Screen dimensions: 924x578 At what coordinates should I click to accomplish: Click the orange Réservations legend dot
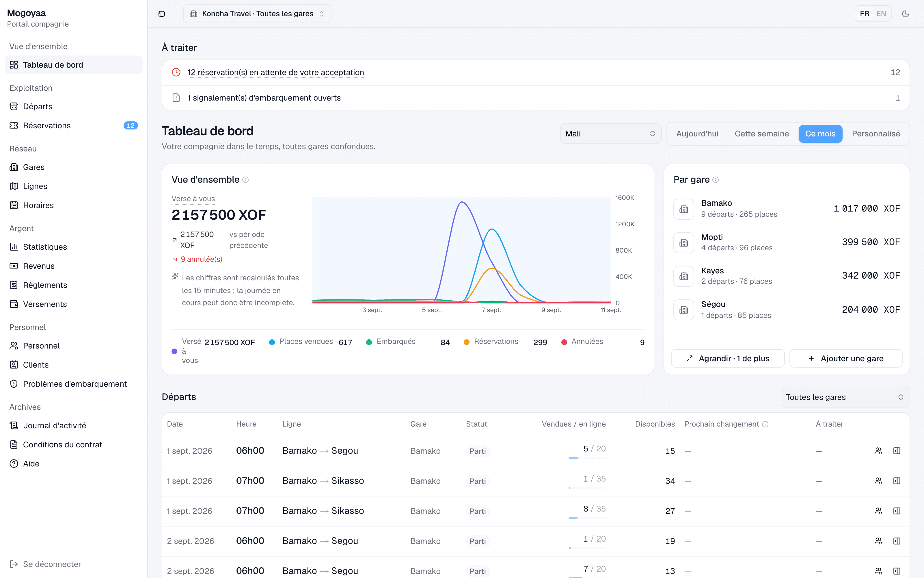pyautogui.click(x=467, y=342)
